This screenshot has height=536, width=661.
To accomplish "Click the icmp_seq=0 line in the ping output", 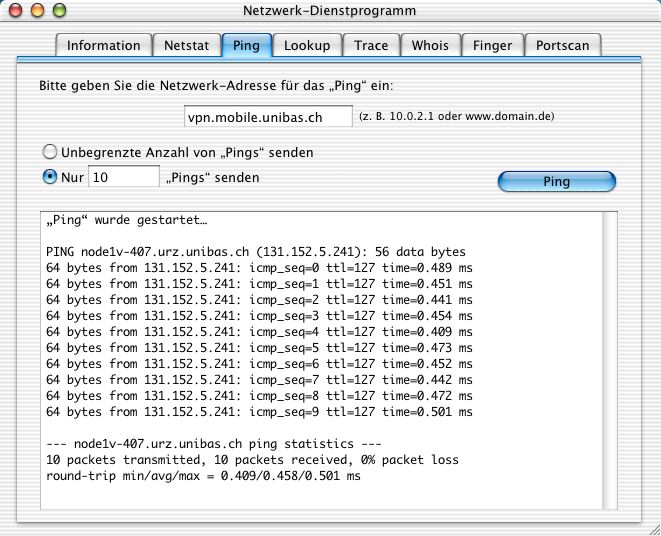I will coord(259,268).
